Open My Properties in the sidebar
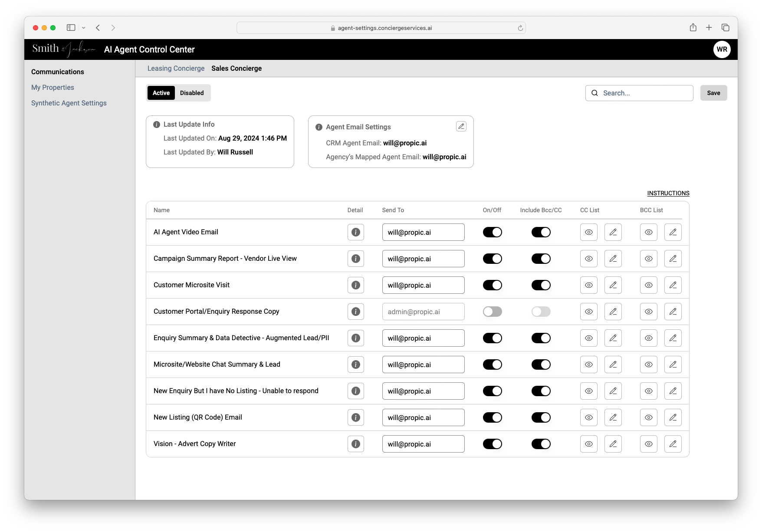This screenshot has height=532, width=762. point(53,87)
